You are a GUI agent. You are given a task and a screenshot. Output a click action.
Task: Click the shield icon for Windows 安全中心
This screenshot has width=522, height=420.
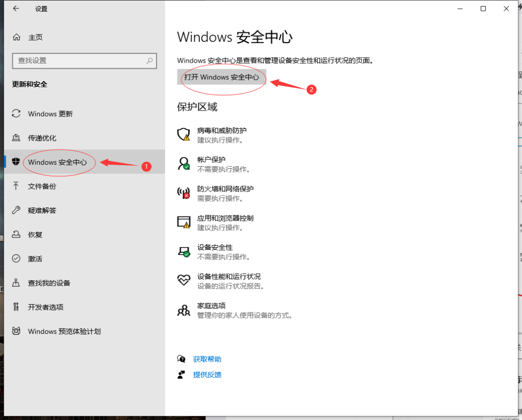pyautogui.click(x=16, y=162)
